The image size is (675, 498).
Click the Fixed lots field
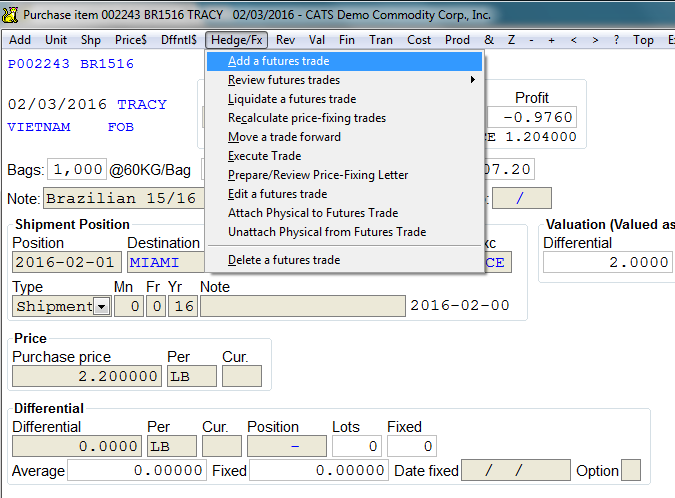point(412,446)
